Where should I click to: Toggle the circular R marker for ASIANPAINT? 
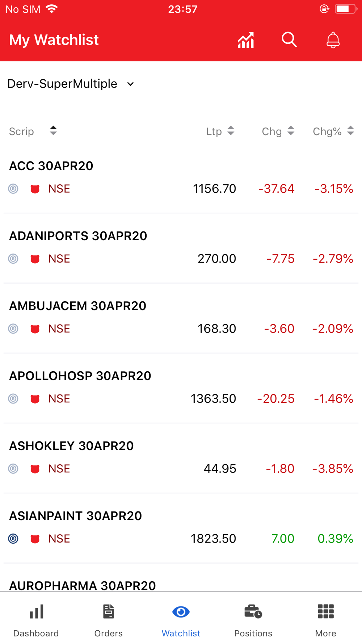[x=13, y=539]
